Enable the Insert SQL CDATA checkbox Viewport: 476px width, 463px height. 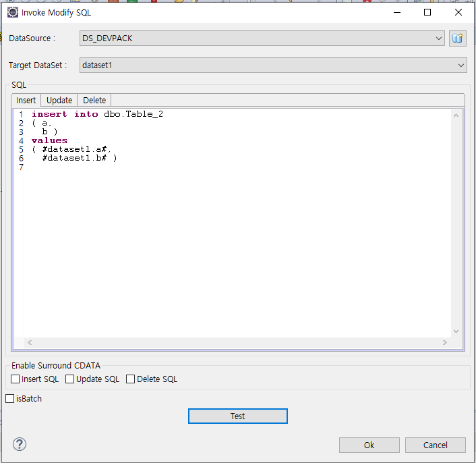16,379
